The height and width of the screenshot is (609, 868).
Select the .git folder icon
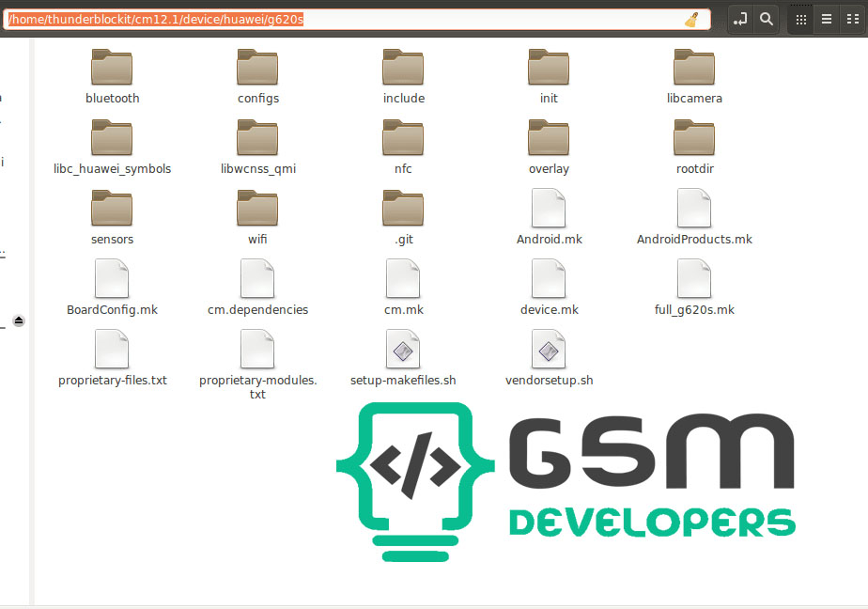403,208
